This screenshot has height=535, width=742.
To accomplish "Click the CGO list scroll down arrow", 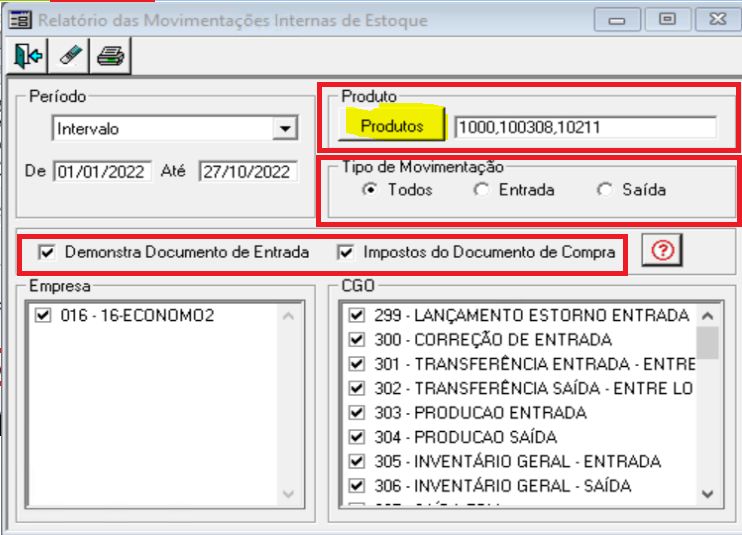I will point(707,493).
